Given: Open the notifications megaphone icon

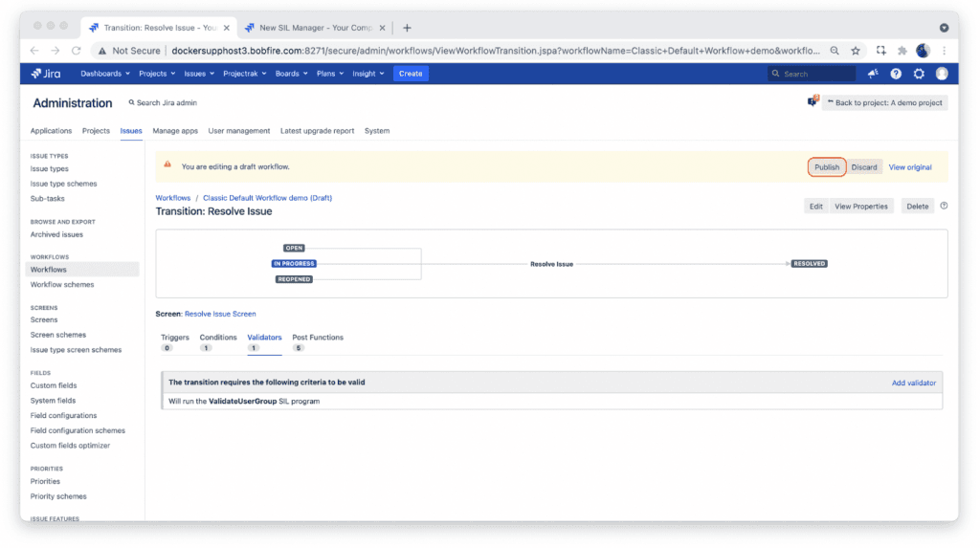Looking at the screenshot, I should 873,74.
